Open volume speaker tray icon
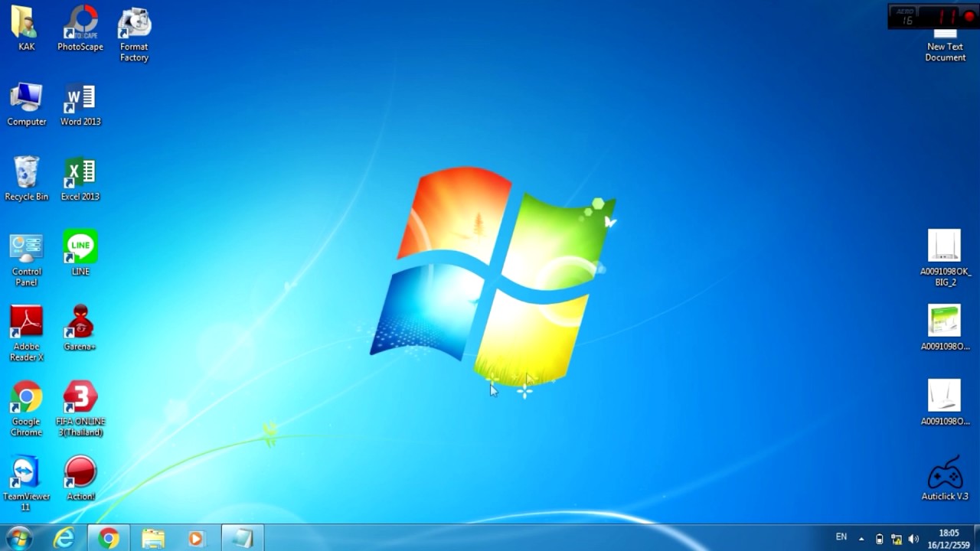This screenshot has width=980, height=551. [x=913, y=539]
